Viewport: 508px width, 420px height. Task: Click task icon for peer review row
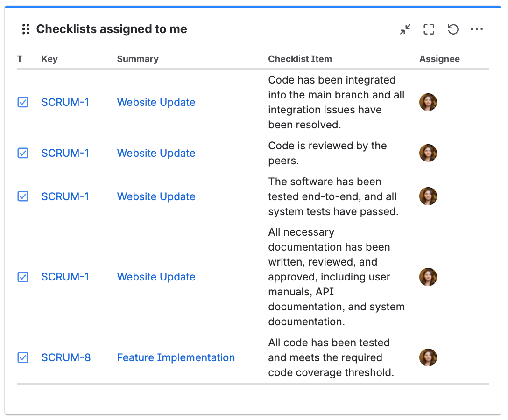click(23, 153)
